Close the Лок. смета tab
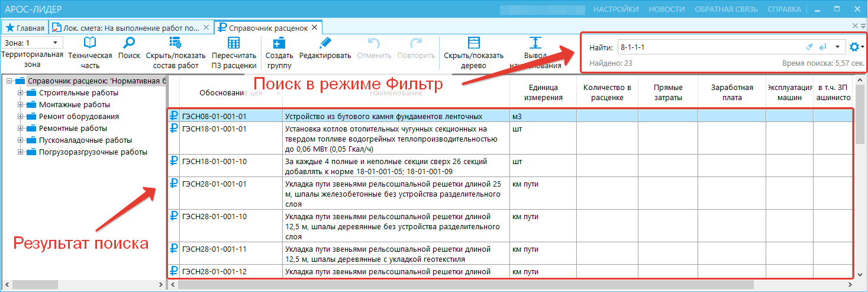The width and height of the screenshot is (868, 292). pos(206,27)
